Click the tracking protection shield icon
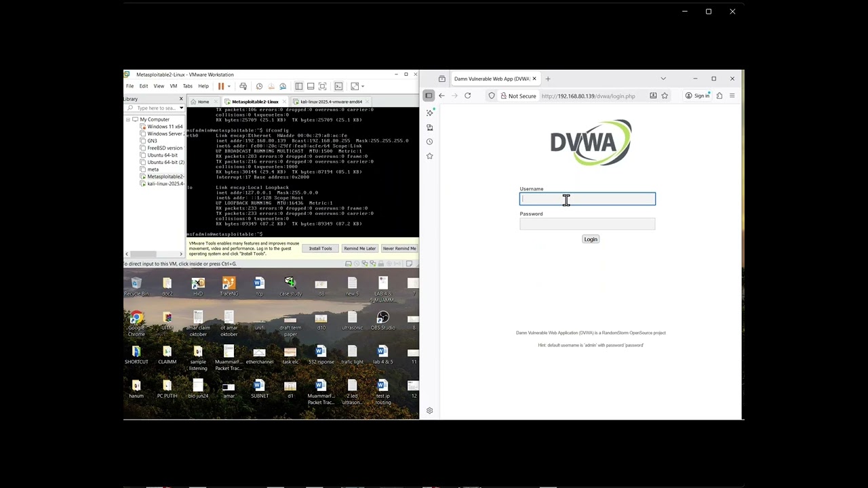The image size is (868, 488). click(492, 96)
